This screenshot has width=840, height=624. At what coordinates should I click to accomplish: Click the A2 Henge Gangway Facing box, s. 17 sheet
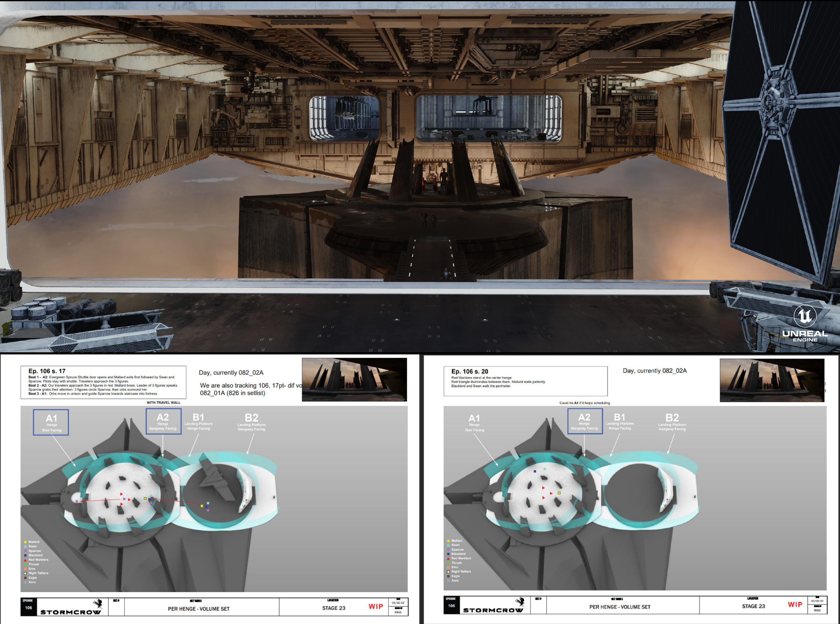pos(164,421)
